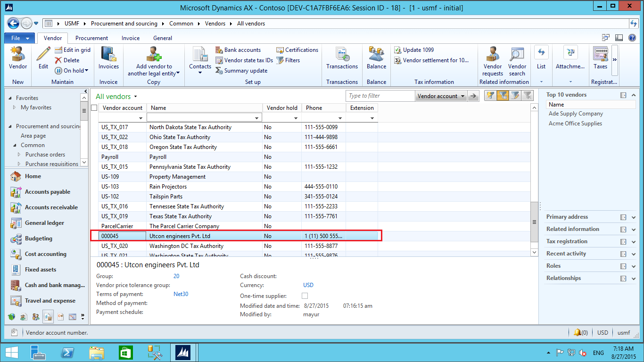Viewport: 644px width, 362px height.
Task: Toggle the One-time supplier checkbox
Action: [305, 296]
